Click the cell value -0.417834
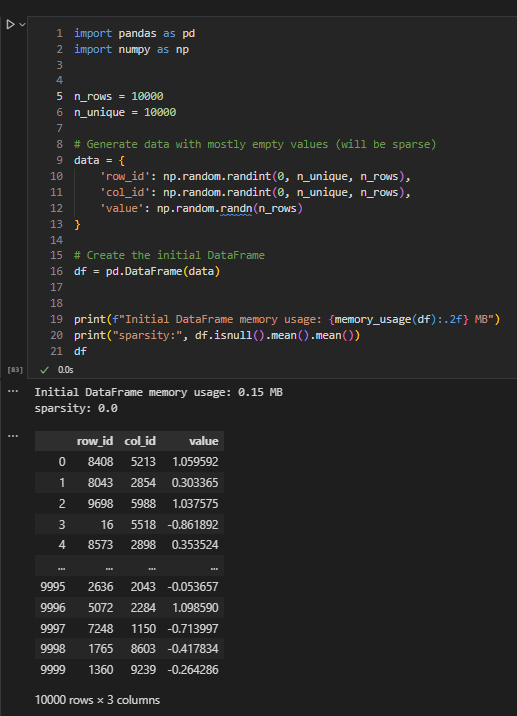This screenshot has width=517, height=716. click(x=193, y=649)
